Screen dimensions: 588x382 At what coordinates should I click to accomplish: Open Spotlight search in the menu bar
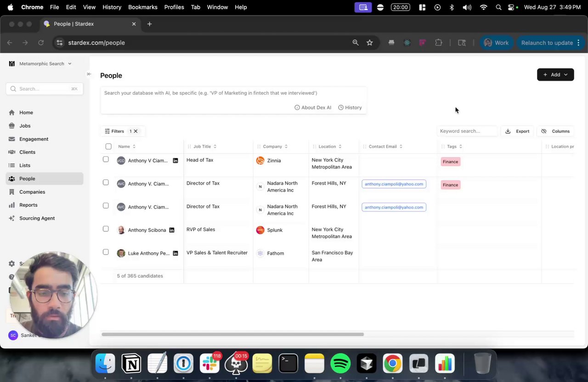[x=498, y=7]
